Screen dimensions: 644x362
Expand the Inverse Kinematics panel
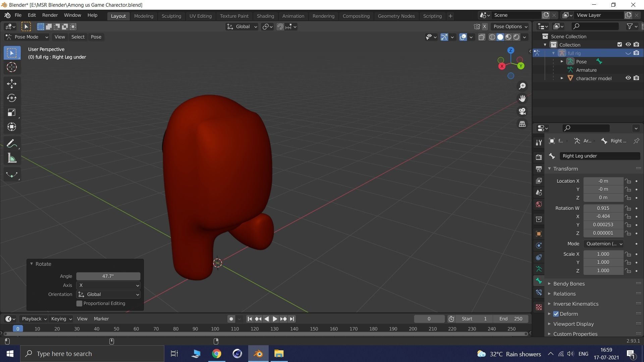coord(576,304)
